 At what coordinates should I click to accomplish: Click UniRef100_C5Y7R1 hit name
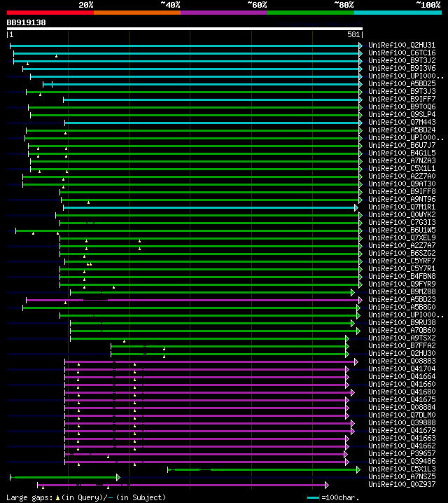(x=402, y=268)
